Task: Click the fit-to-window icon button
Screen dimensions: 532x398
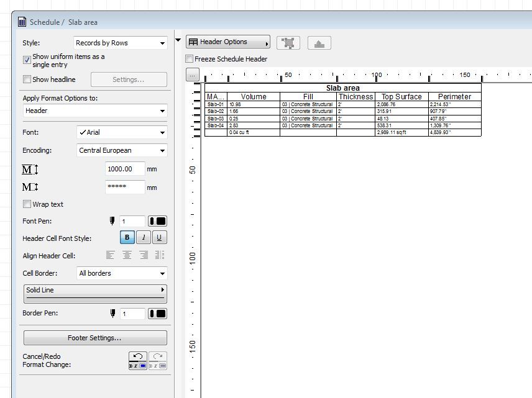Action: (288, 43)
